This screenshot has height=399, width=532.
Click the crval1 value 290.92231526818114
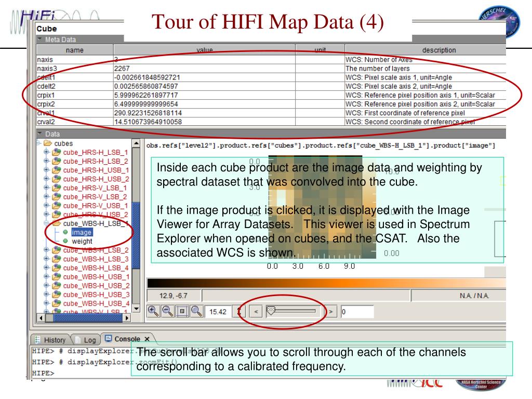click(148, 113)
